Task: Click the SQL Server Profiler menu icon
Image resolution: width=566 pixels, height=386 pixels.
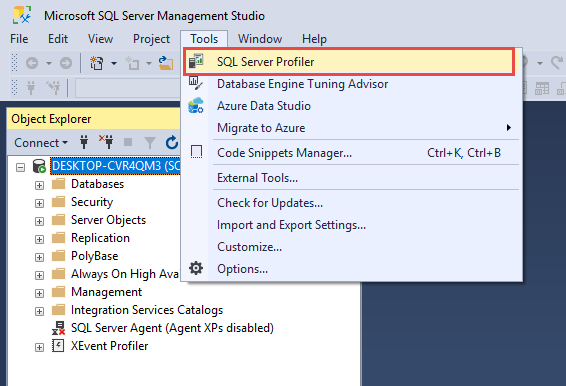Action: tap(196, 61)
